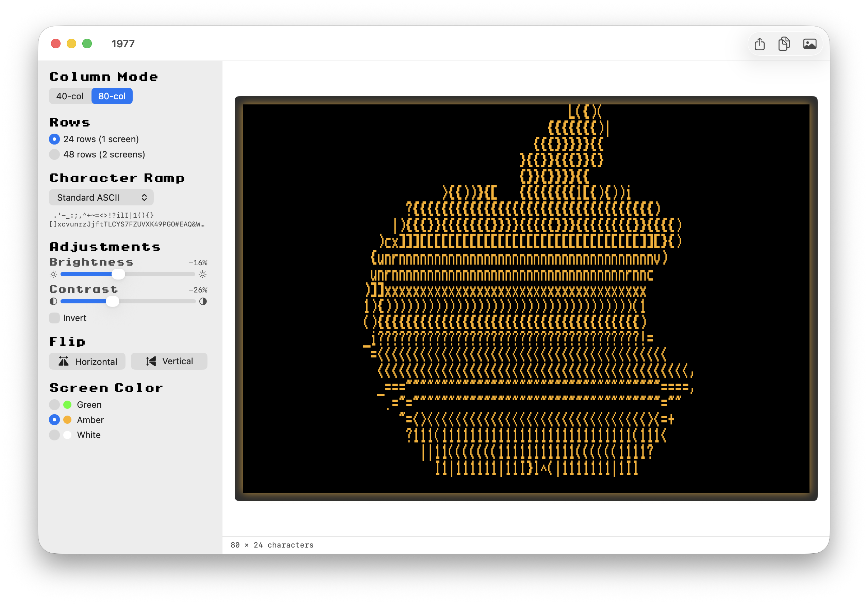Select the White screen color
Image resolution: width=868 pixels, height=604 pixels.
[54, 435]
